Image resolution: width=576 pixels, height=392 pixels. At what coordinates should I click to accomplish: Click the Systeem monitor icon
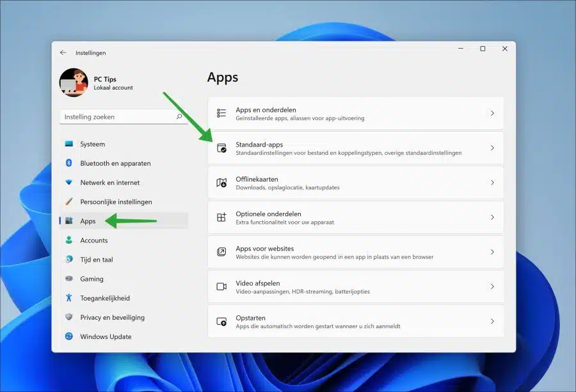68,144
